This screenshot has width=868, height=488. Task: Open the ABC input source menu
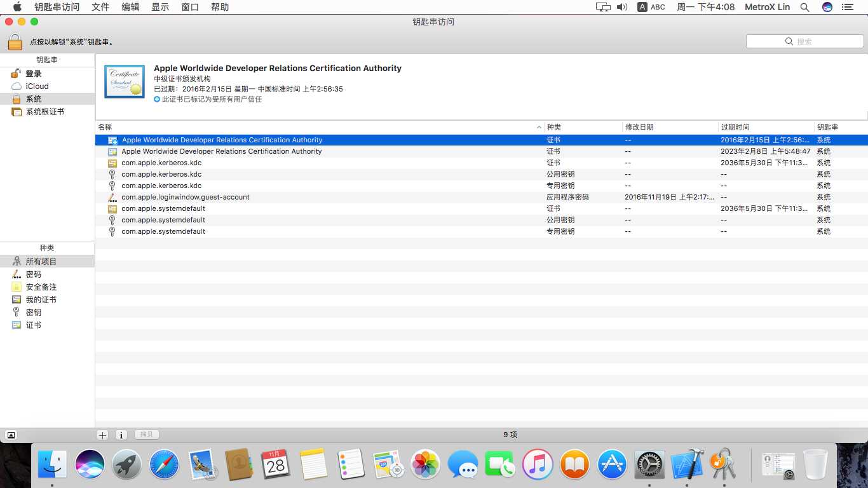[x=651, y=7]
